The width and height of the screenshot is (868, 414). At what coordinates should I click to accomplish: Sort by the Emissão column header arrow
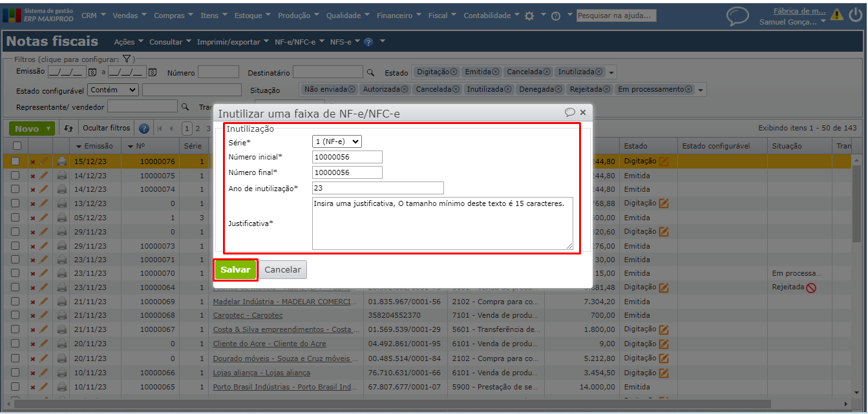click(79, 147)
